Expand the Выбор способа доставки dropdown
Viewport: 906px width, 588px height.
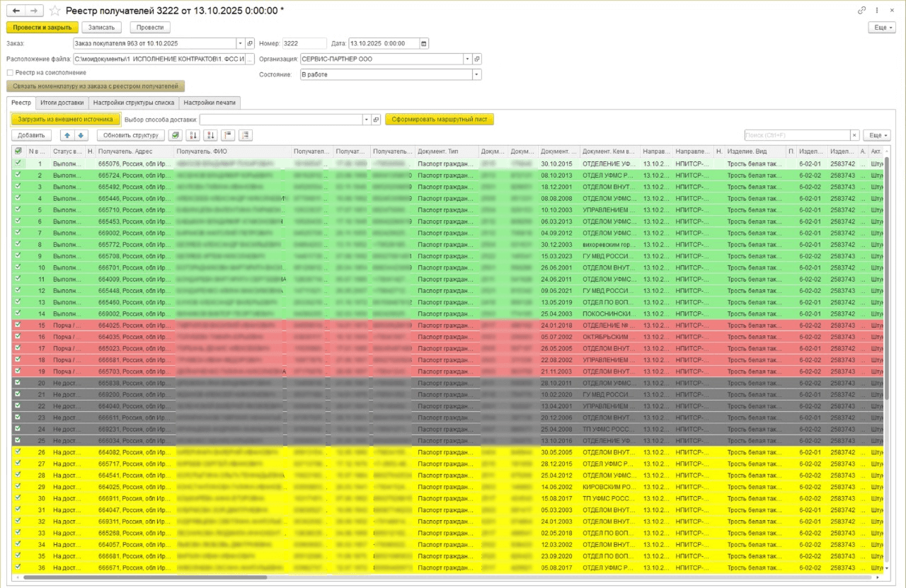[366, 120]
